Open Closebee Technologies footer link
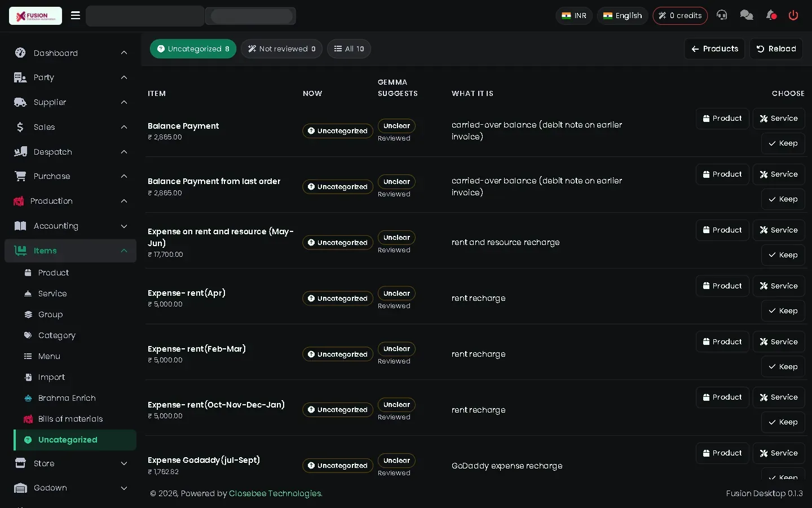The width and height of the screenshot is (812, 508). [x=276, y=493]
